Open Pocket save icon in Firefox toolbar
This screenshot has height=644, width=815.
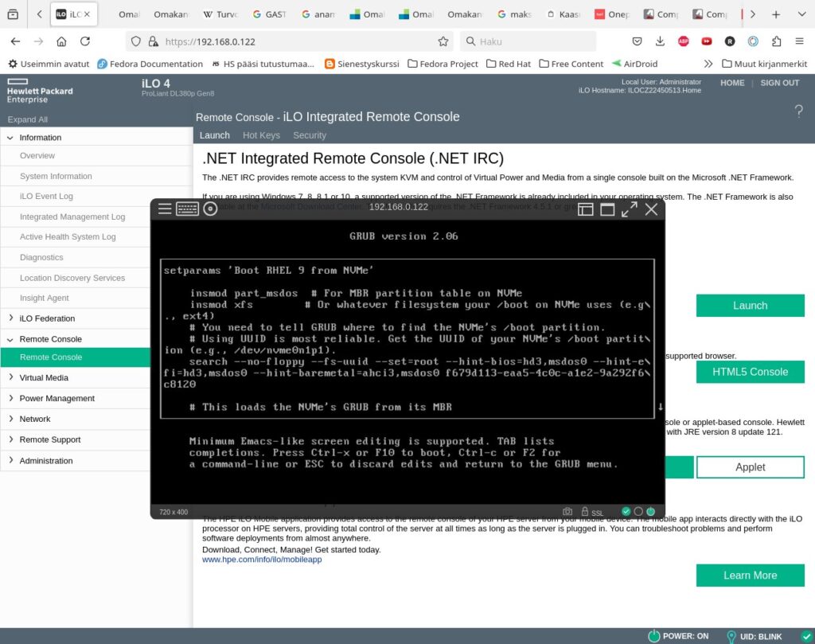[x=637, y=41]
